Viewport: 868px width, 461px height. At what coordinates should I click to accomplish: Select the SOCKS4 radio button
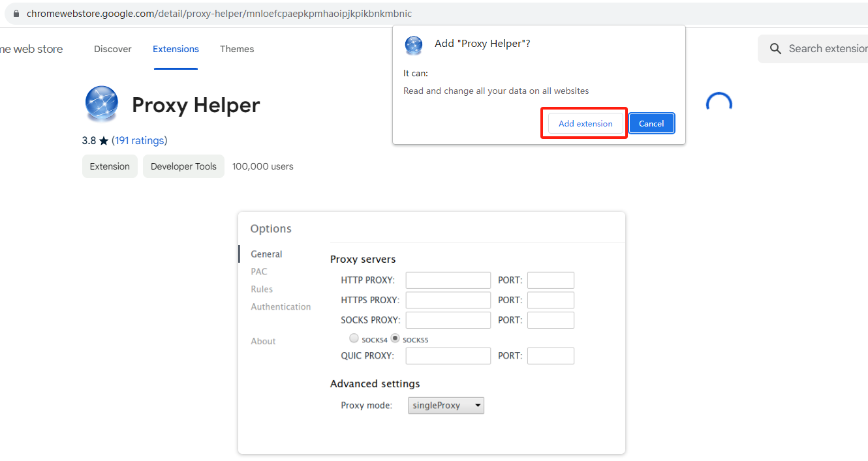pyautogui.click(x=354, y=338)
